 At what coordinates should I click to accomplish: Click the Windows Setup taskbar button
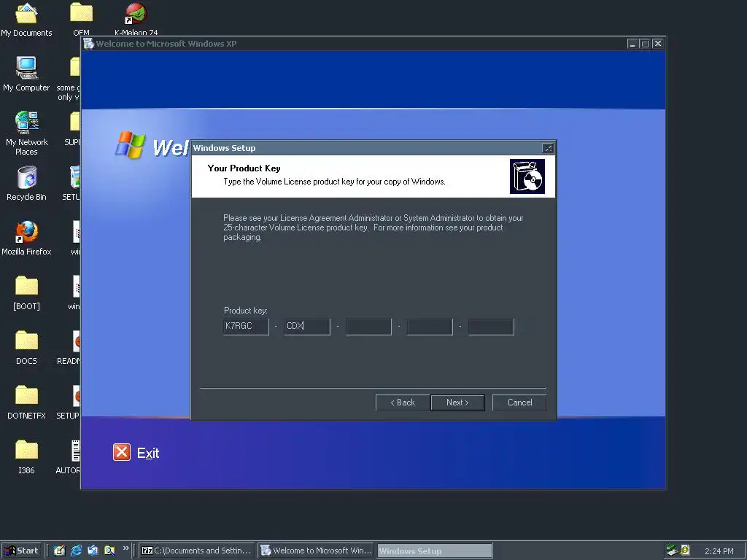pyautogui.click(x=435, y=551)
